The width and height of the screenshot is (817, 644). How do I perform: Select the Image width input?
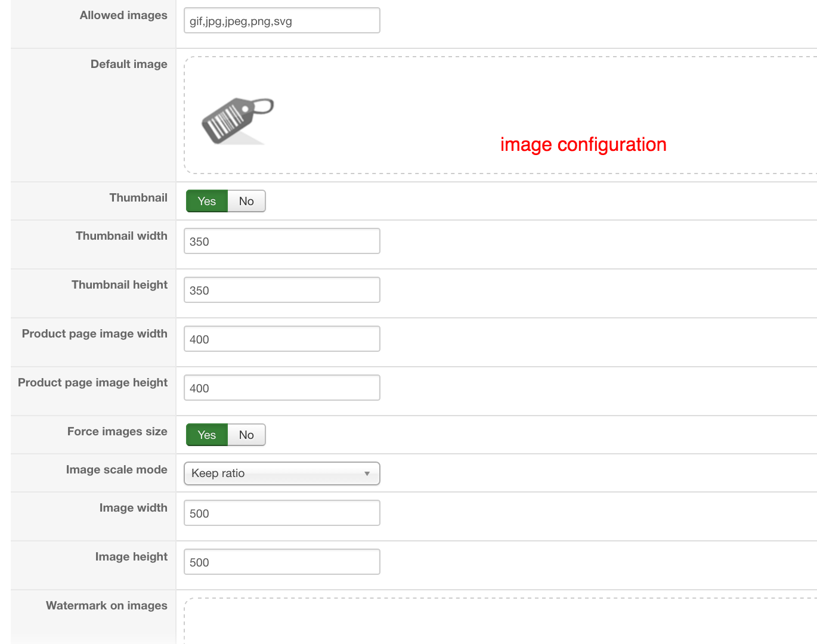(x=281, y=513)
